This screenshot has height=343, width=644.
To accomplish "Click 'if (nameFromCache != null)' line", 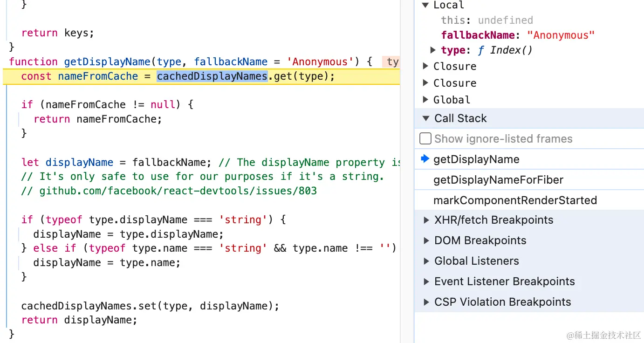I will 107,105.
